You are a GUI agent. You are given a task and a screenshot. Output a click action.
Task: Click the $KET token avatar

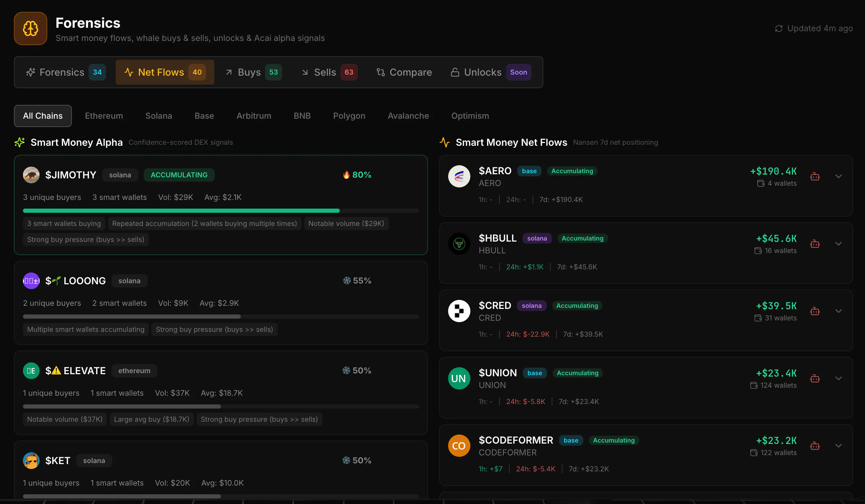31,461
